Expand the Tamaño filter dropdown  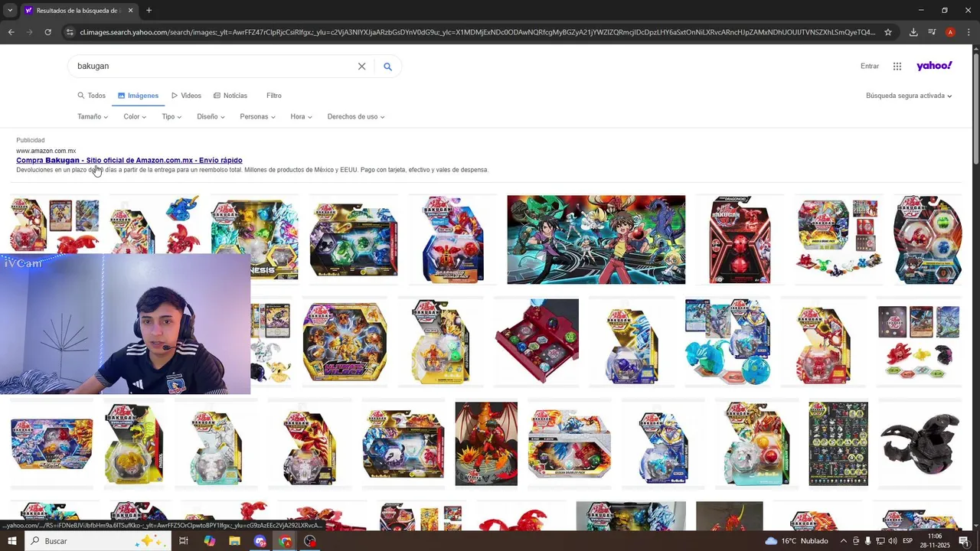[93, 117]
